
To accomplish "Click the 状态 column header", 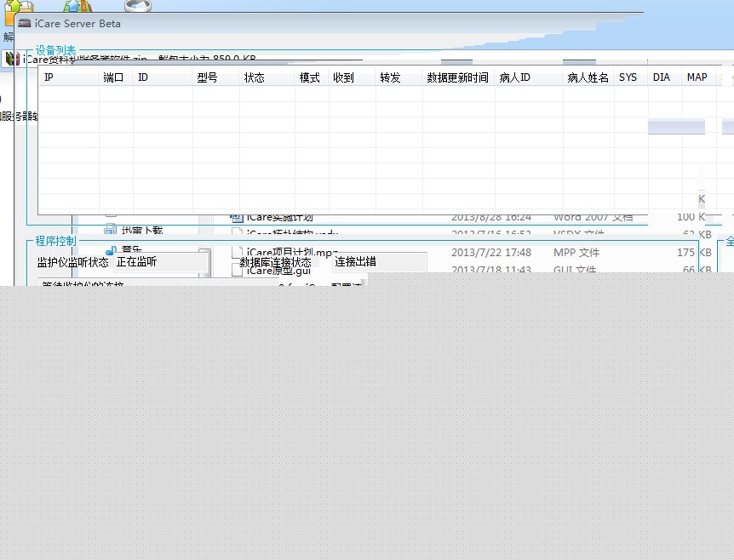I will tap(267, 77).
